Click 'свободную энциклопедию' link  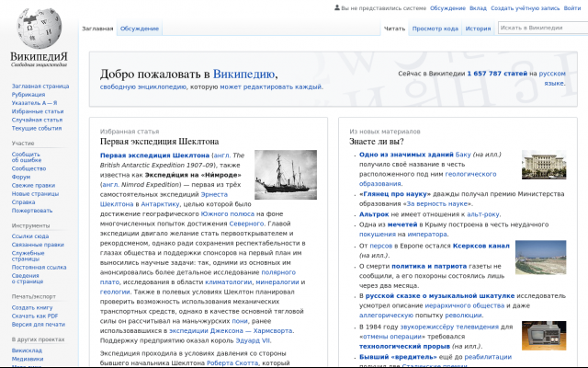(x=143, y=86)
